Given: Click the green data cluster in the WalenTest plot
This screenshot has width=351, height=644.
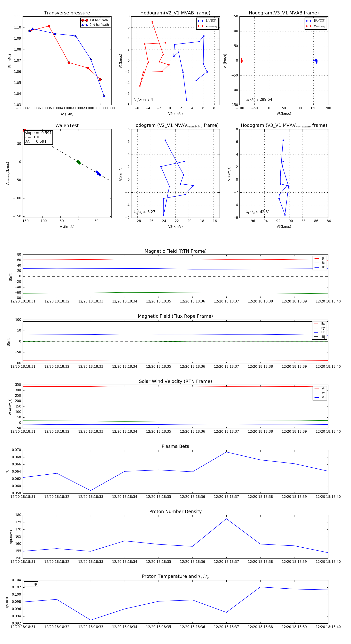Looking at the screenshot, I should 78,162.
